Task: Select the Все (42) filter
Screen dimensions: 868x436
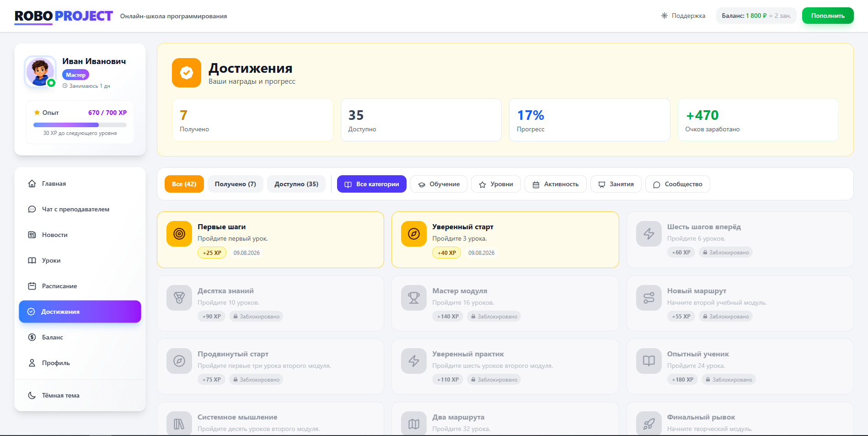Action: click(x=184, y=184)
